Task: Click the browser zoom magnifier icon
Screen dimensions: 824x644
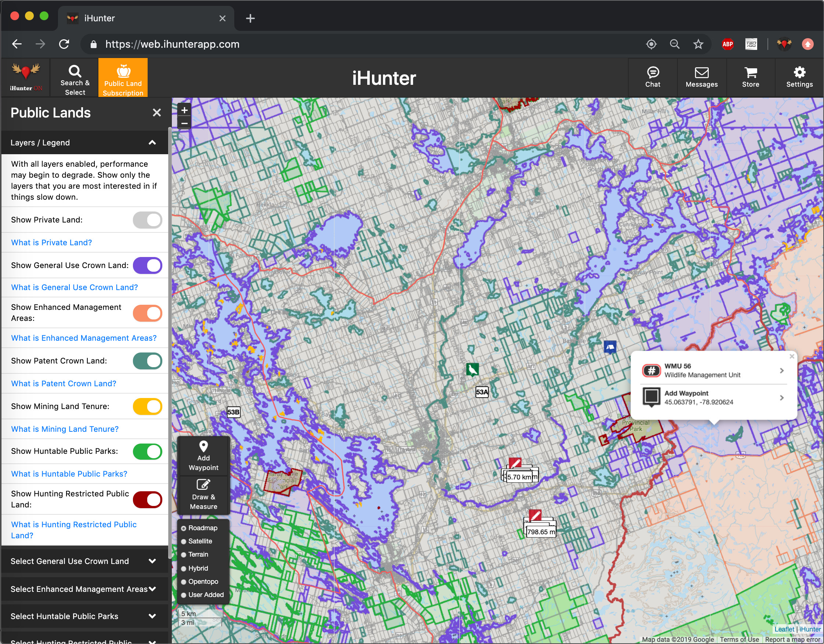Action: [675, 44]
